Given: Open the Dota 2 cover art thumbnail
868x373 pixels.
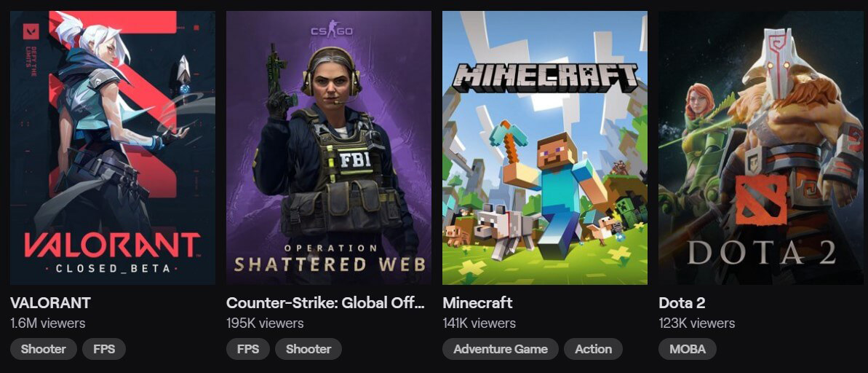Looking at the screenshot, I should pos(761,147).
